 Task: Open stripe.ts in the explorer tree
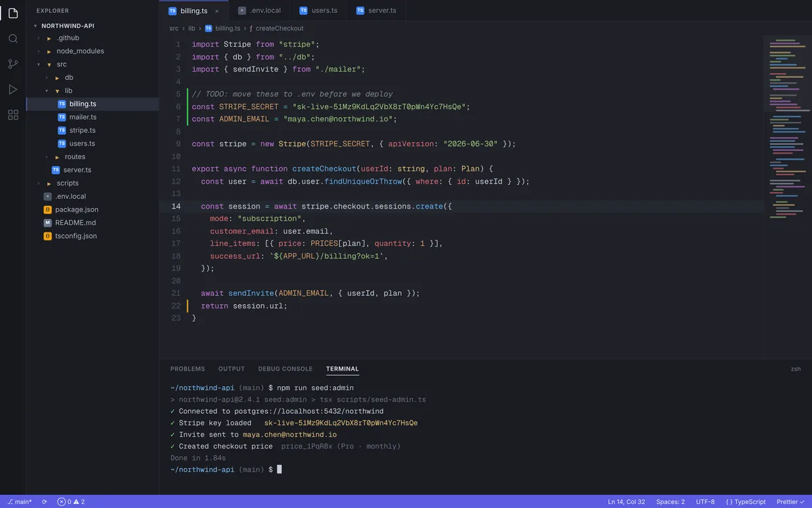(92, 130)
